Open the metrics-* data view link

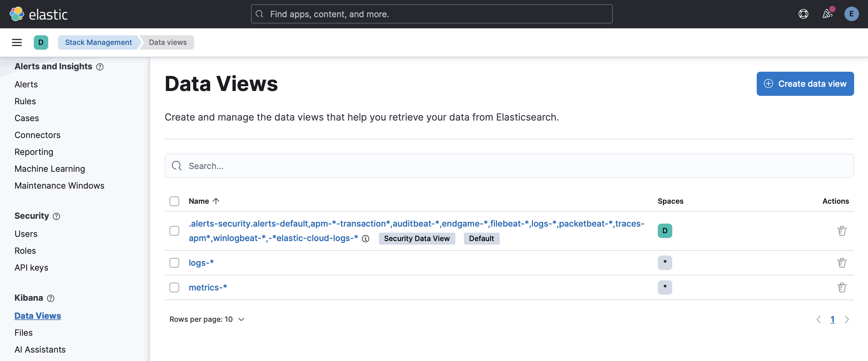tap(207, 287)
